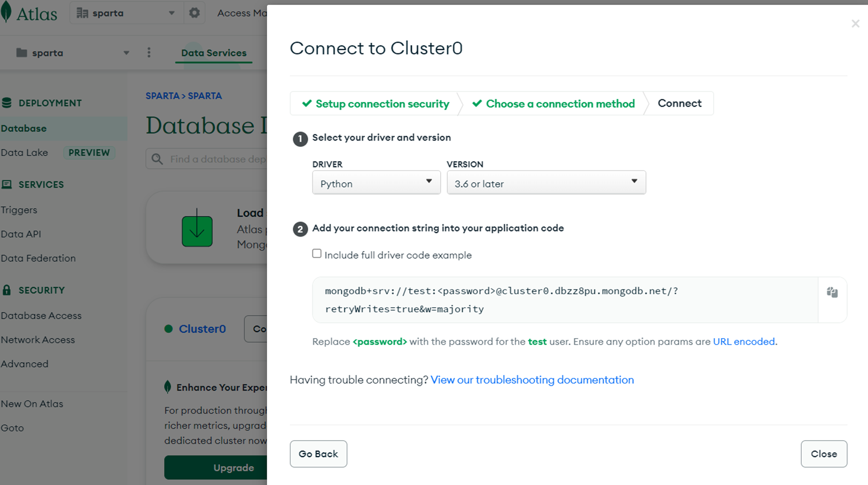
Task: Open Network Access in the sidebar
Action: 37,340
